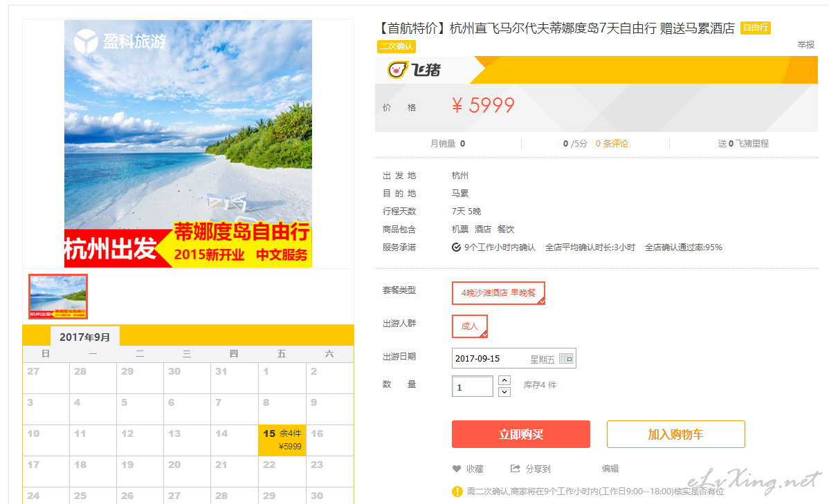This screenshot has height=504, width=829.
Task: Open the 出游日期 date dropdown field
Action: tap(514, 358)
